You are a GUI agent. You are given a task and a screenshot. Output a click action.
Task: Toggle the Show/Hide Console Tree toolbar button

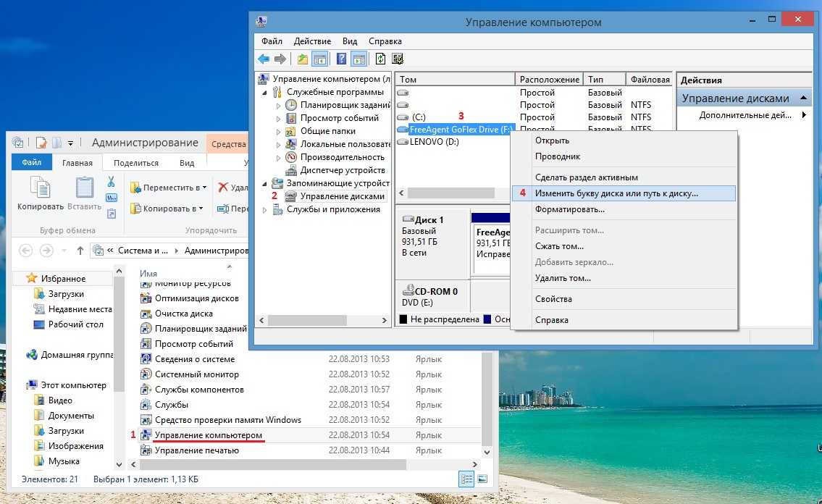click(319, 59)
